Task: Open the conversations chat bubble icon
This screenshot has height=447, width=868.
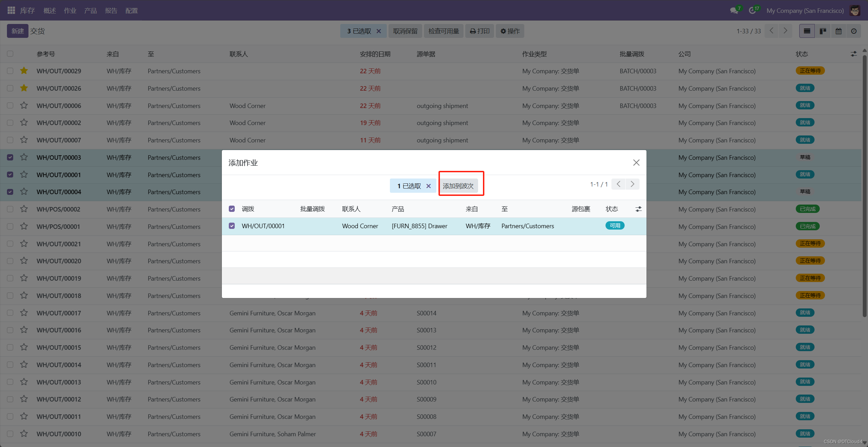Action: [x=734, y=10]
